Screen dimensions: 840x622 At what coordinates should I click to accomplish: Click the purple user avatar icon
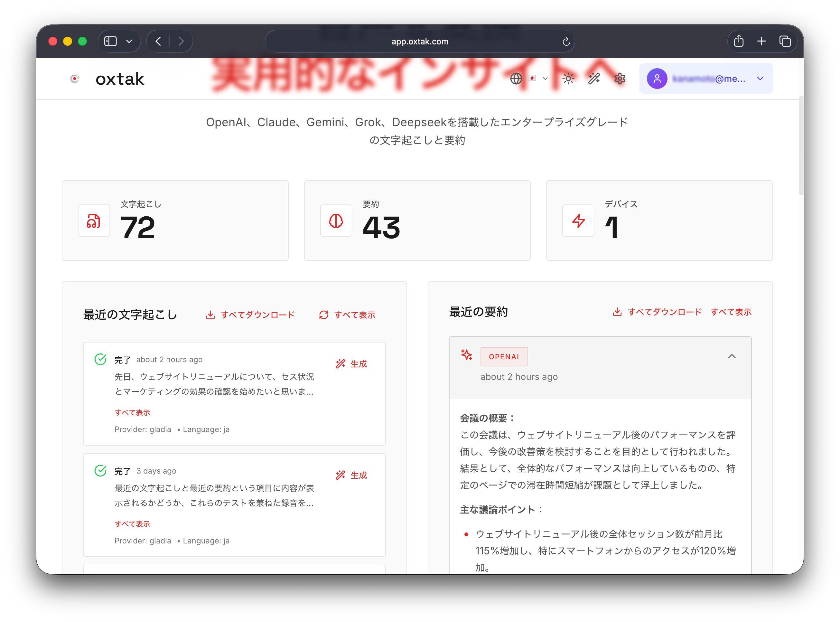point(657,79)
